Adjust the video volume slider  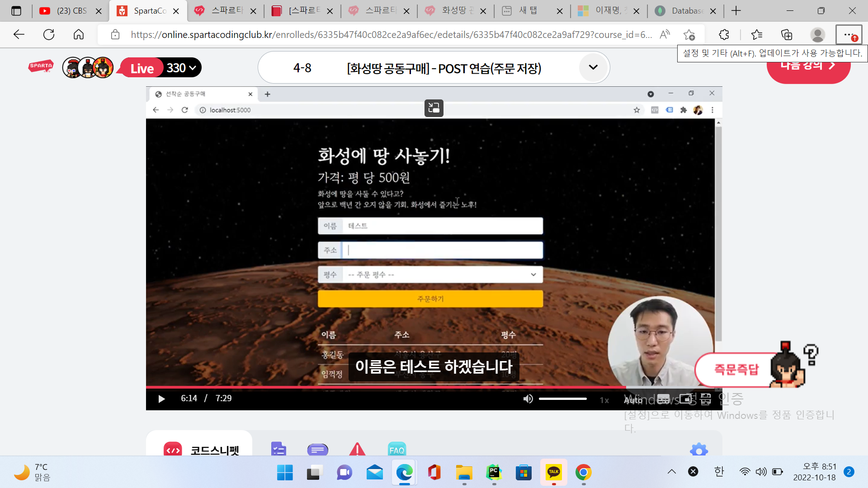(562, 399)
